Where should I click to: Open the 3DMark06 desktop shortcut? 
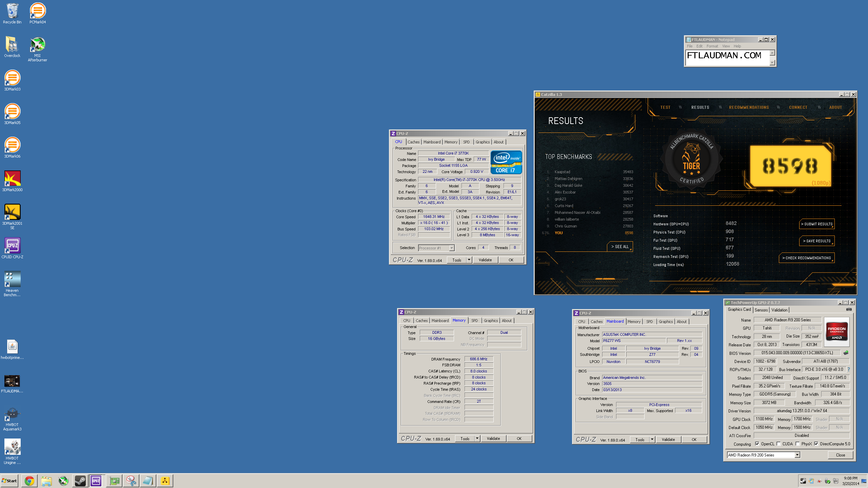pos(12,148)
